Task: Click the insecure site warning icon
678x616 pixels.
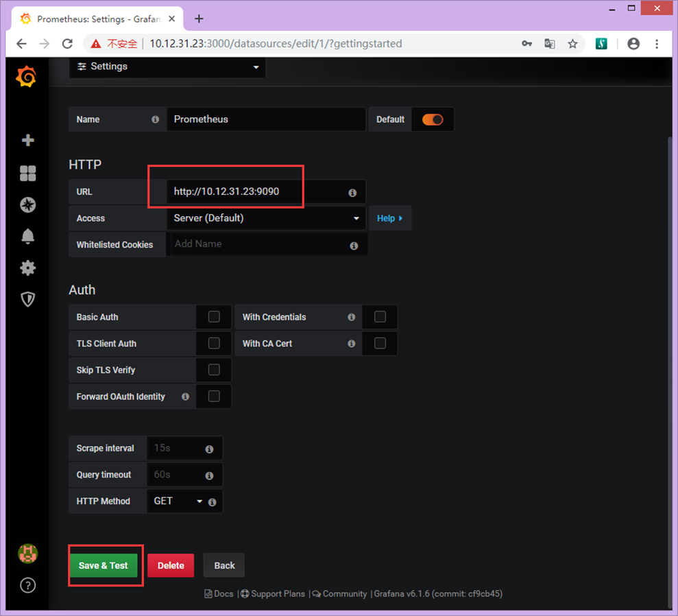Action: pos(95,44)
